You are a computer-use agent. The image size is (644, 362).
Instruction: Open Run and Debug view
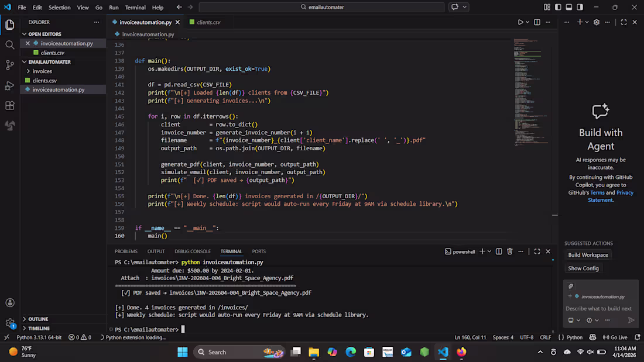10,86
